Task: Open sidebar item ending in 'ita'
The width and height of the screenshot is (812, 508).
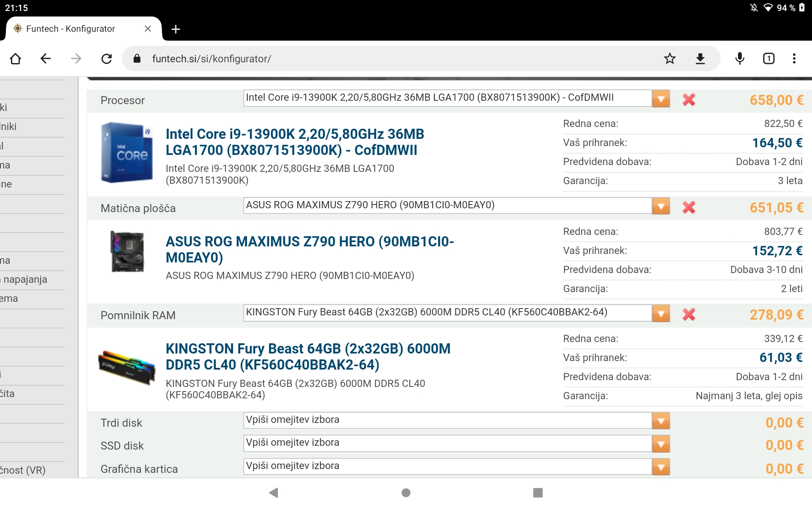Action: 8,394
